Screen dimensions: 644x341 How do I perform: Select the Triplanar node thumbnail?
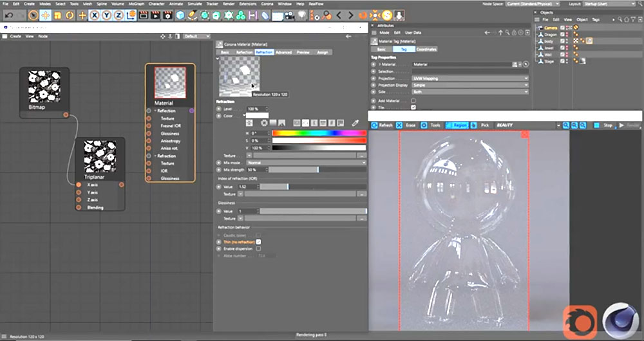click(100, 155)
